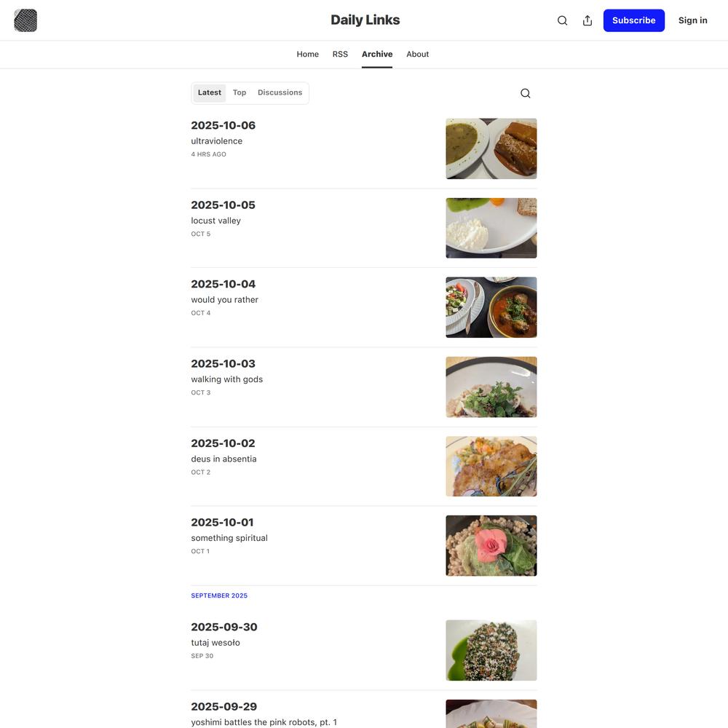This screenshot has width=728, height=728.
Task: Click the Daily Links site title
Action: click(365, 20)
